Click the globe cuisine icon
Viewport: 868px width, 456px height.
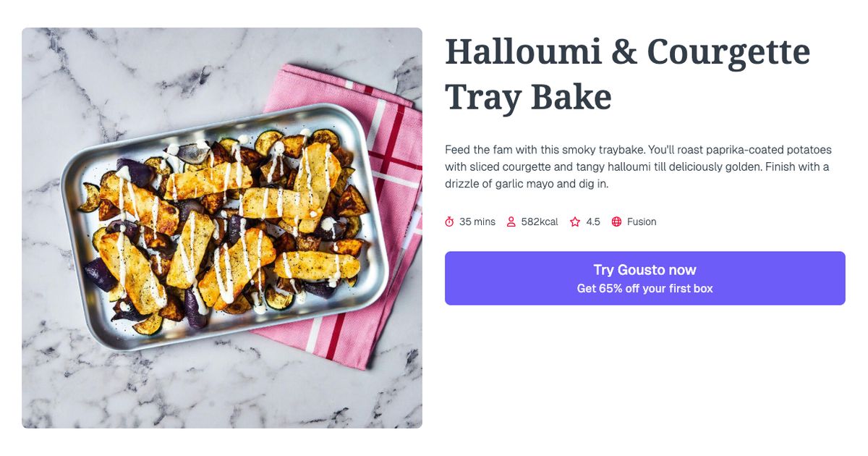tap(618, 221)
